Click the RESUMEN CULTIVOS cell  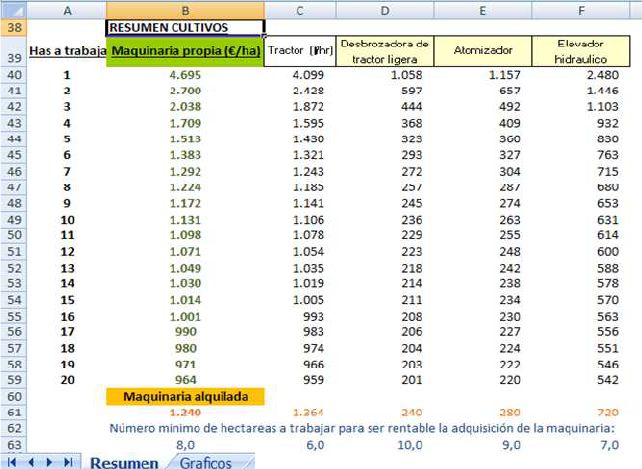tap(185, 28)
